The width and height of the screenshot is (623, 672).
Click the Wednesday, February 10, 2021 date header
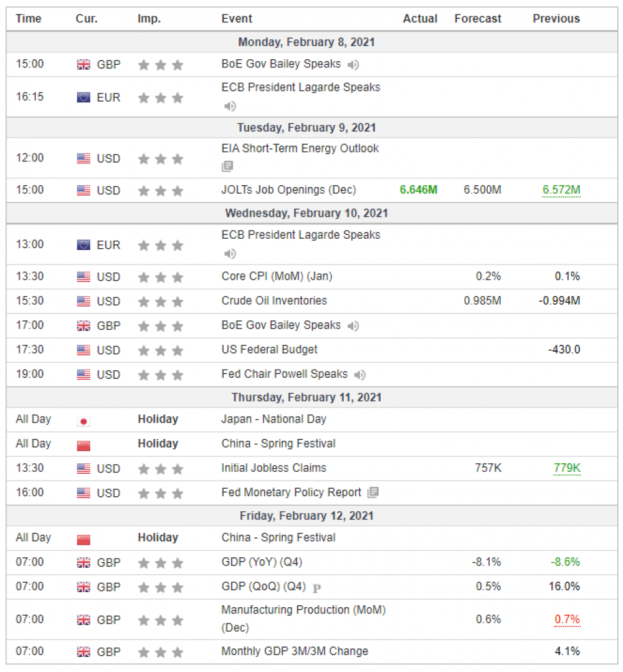point(307,213)
